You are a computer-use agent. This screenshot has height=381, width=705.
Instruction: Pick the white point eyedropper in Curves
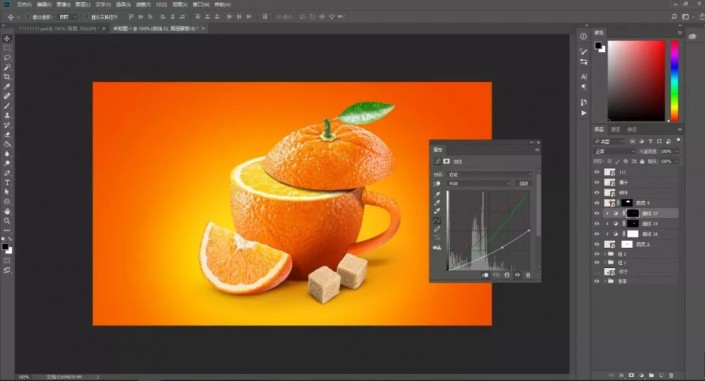[437, 211]
